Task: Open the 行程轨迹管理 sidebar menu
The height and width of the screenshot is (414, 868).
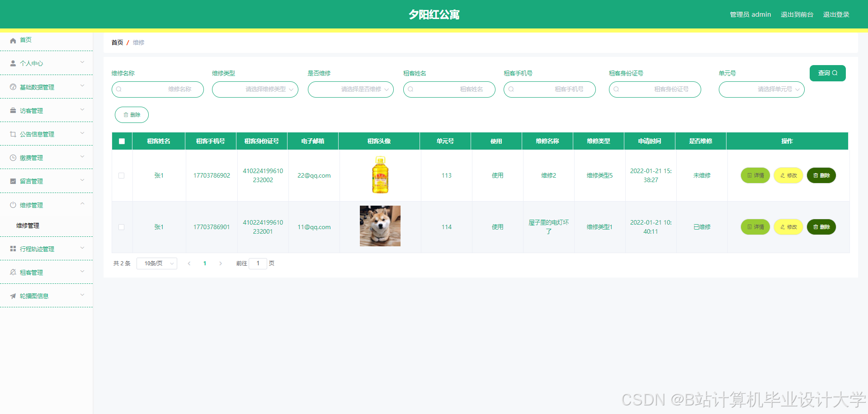Action: point(46,249)
